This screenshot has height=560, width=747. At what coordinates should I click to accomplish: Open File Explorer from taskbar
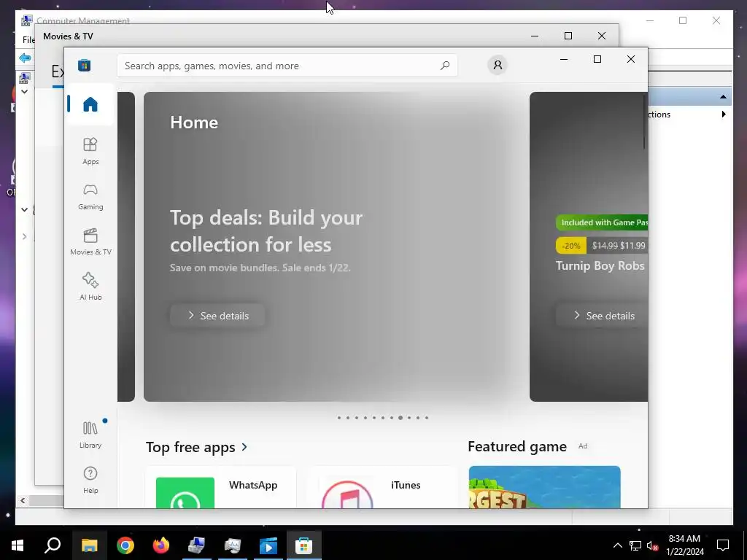coord(89,545)
